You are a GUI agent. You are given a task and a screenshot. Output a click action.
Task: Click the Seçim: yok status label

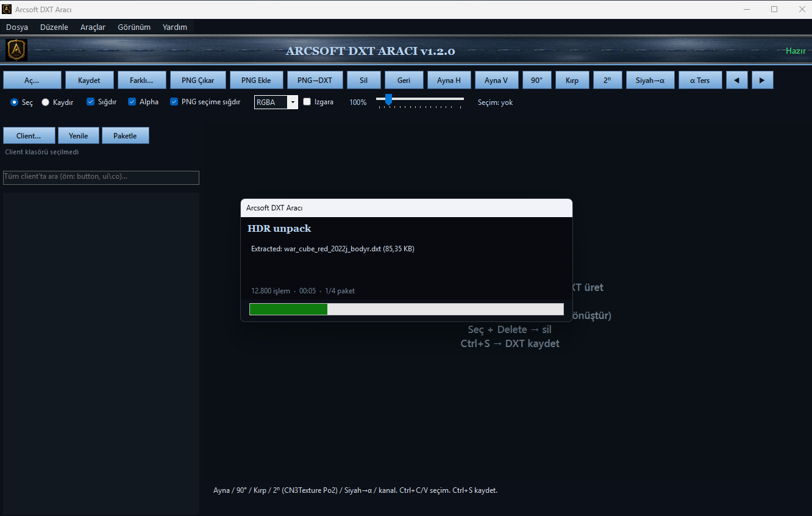pos(495,102)
